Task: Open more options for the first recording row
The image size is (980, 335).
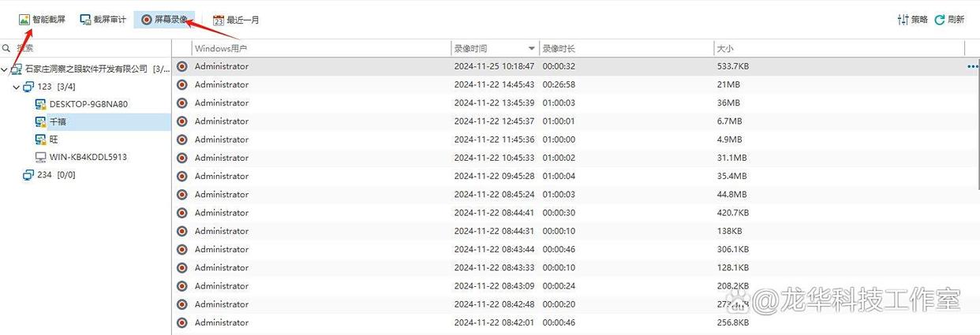Action: coord(972,67)
